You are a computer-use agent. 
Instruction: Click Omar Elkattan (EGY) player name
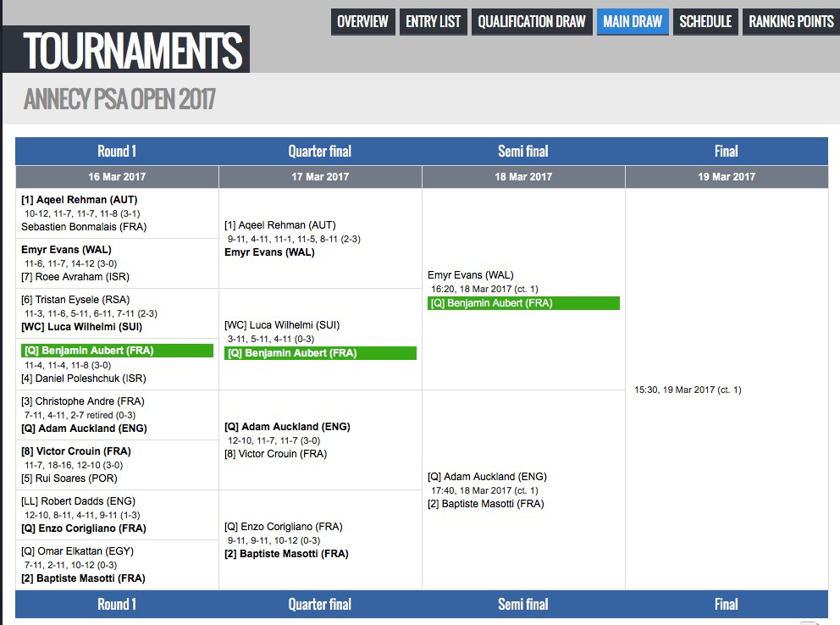(x=77, y=551)
